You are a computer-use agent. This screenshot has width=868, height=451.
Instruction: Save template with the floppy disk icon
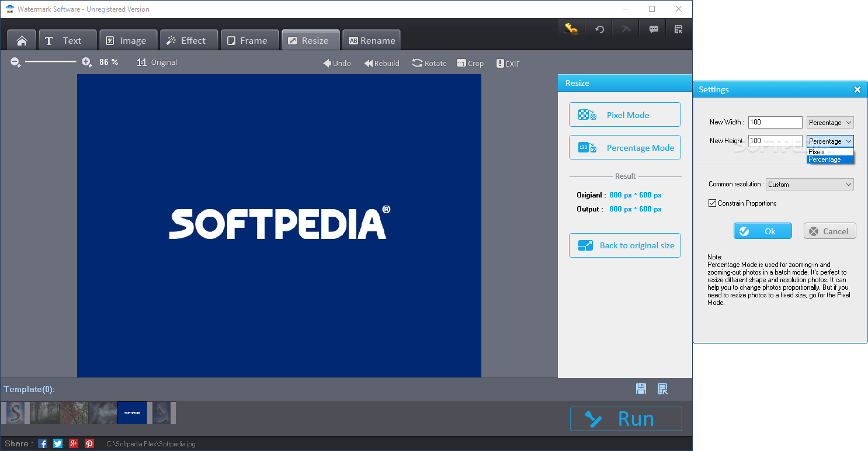coord(641,389)
